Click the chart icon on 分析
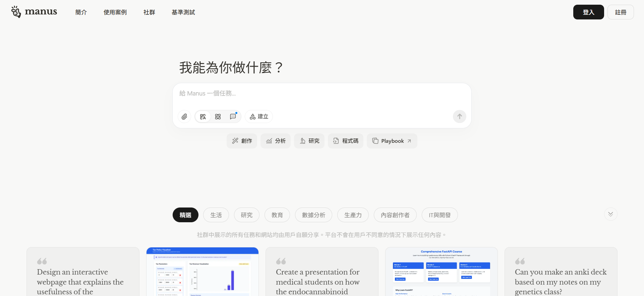 (x=269, y=141)
